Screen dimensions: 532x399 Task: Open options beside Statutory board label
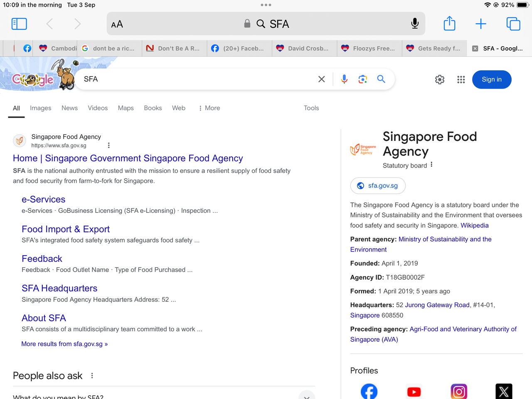431,165
